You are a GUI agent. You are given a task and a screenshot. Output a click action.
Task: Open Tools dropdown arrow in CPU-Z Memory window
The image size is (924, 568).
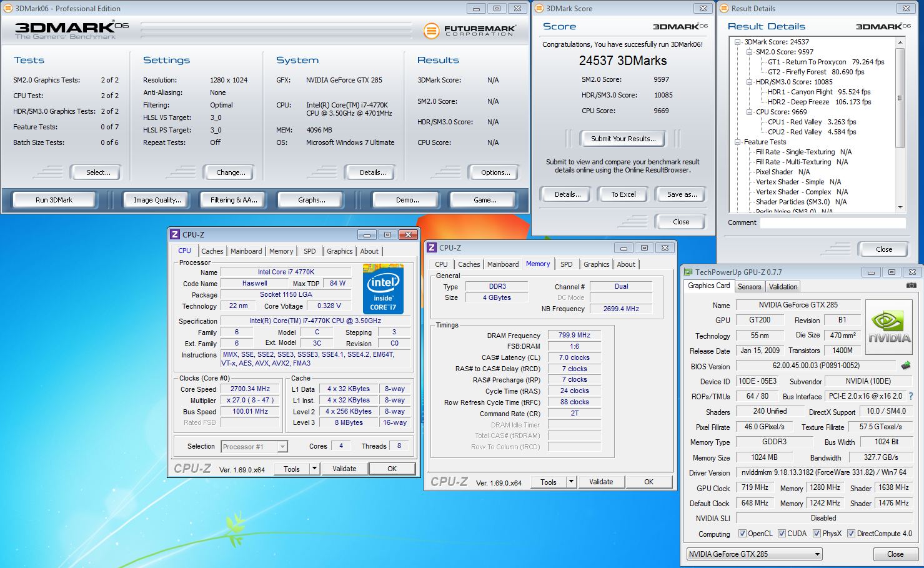[571, 482]
